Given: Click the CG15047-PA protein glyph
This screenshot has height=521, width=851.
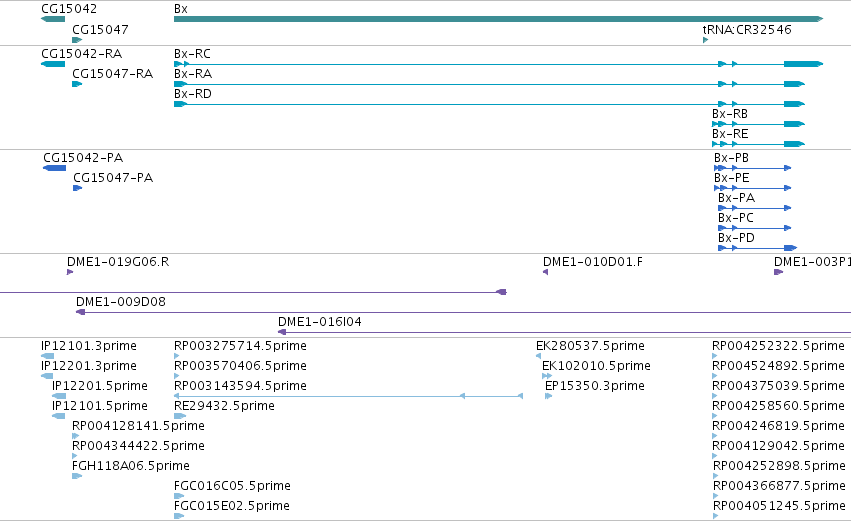Looking at the screenshot, I should pyautogui.click(x=78, y=188).
